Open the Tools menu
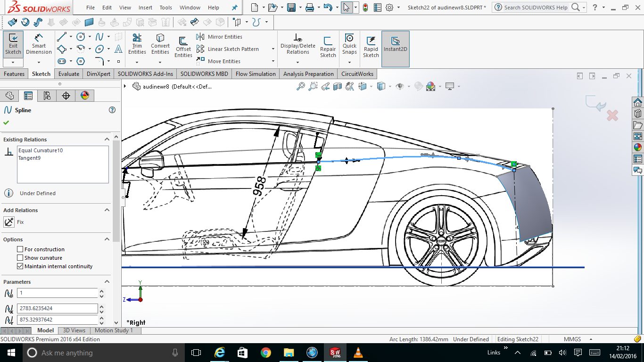This screenshot has width=644, height=362. [x=165, y=8]
